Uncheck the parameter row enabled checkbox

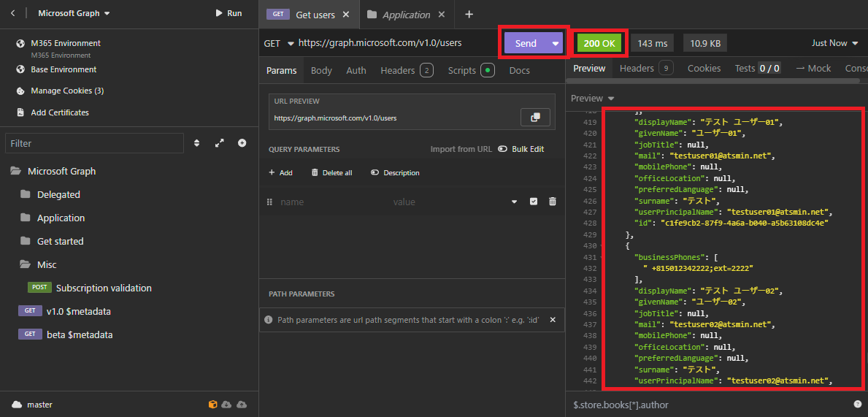click(x=534, y=202)
